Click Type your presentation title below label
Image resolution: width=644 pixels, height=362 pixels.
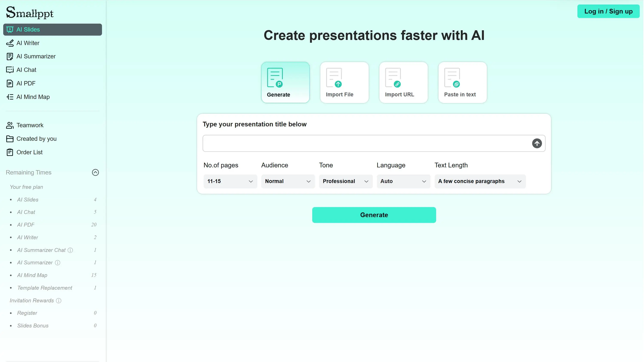tap(254, 124)
